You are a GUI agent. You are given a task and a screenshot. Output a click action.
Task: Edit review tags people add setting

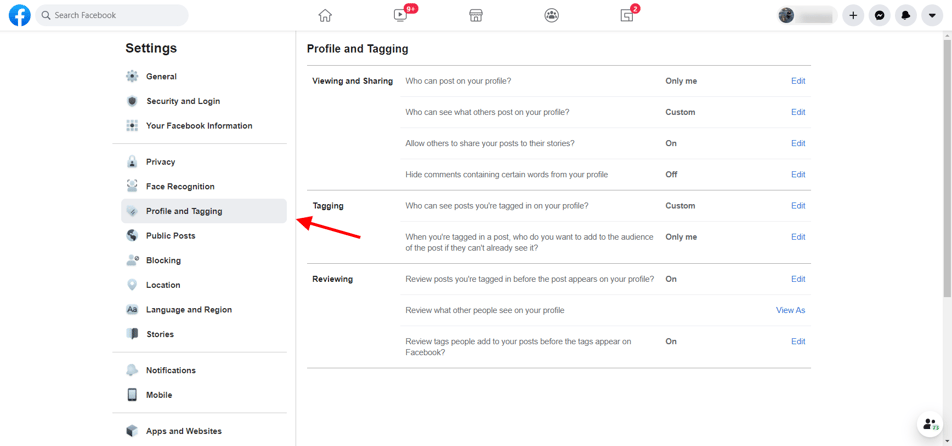pos(798,342)
